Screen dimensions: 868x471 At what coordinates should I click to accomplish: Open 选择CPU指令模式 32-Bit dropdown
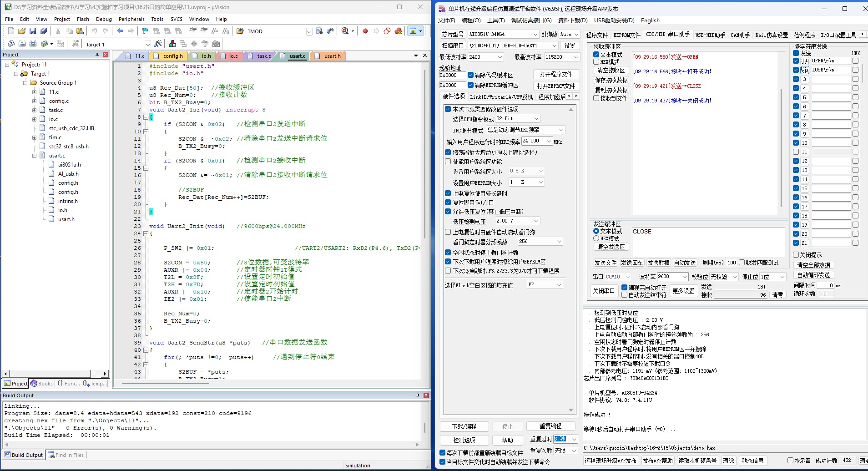(x=536, y=118)
